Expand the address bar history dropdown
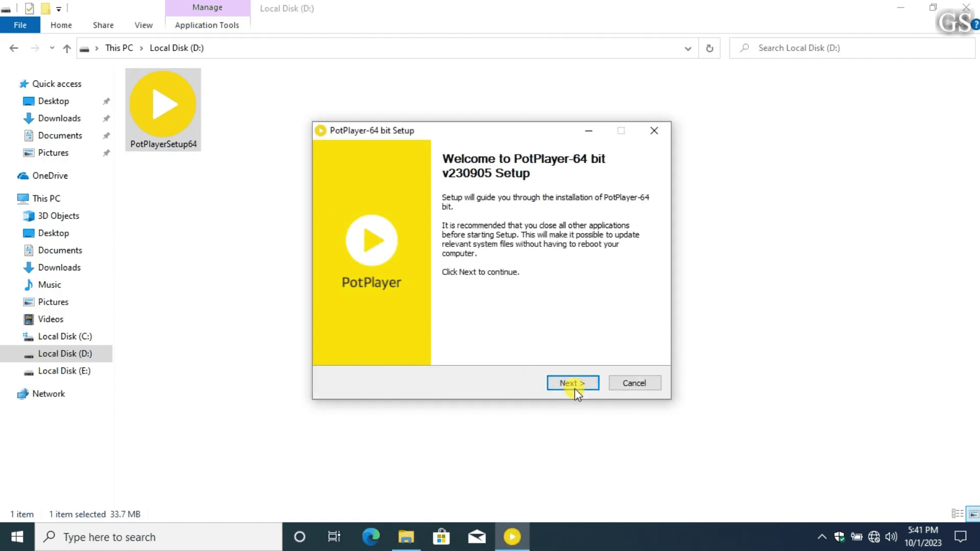 click(688, 48)
